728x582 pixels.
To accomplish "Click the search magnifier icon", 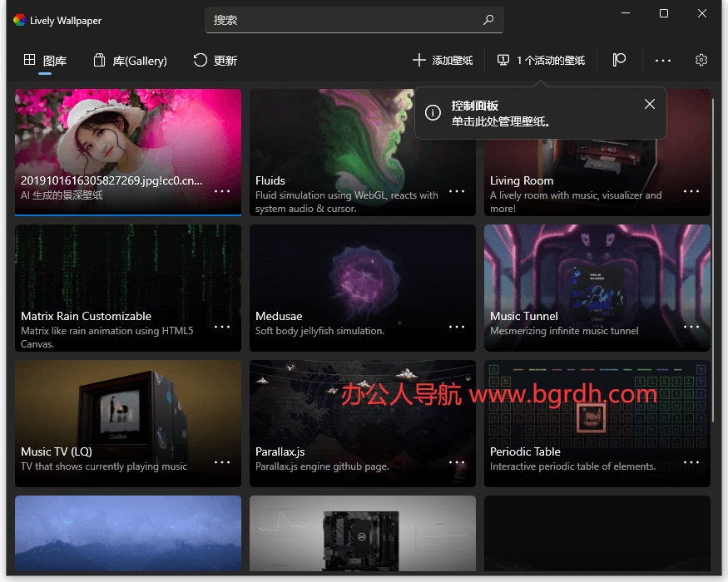I will (488, 20).
